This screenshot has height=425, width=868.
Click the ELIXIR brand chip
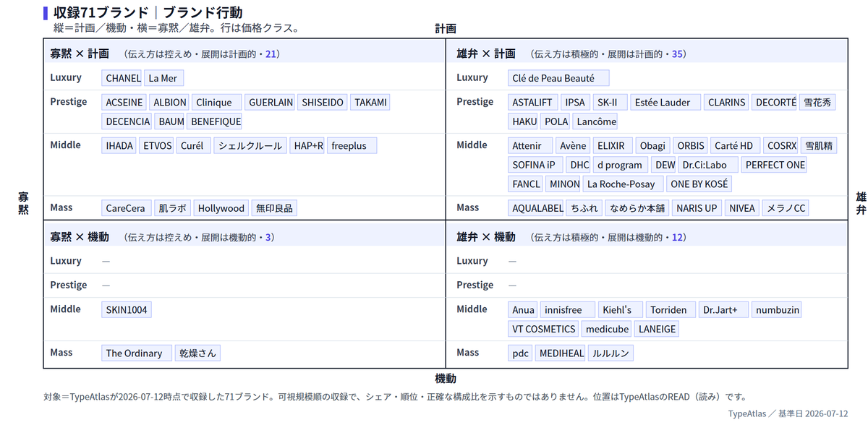[614, 146]
